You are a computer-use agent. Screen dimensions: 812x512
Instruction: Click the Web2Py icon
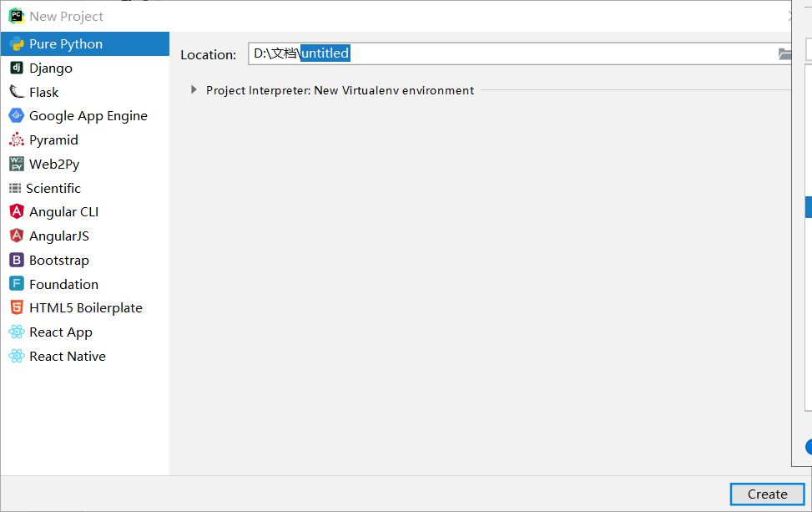[x=17, y=164]
